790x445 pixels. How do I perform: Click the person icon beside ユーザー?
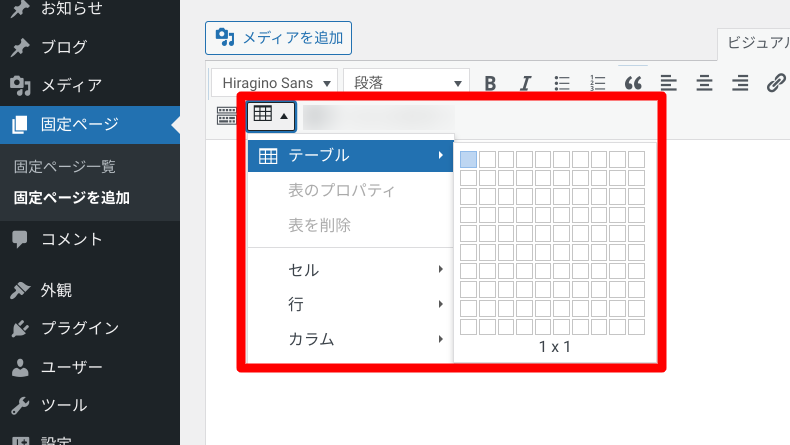click(x=20, y=367)
